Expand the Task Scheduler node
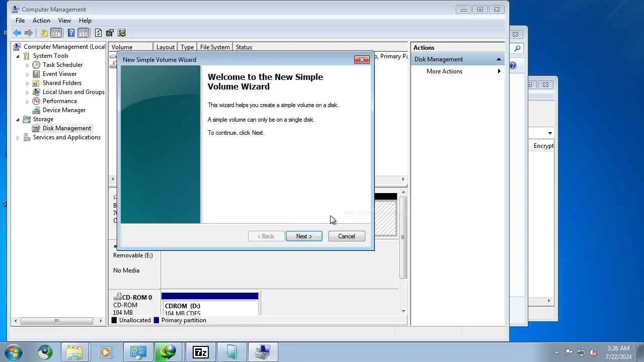Screen dimensions: 644x362 click(28, 65)
